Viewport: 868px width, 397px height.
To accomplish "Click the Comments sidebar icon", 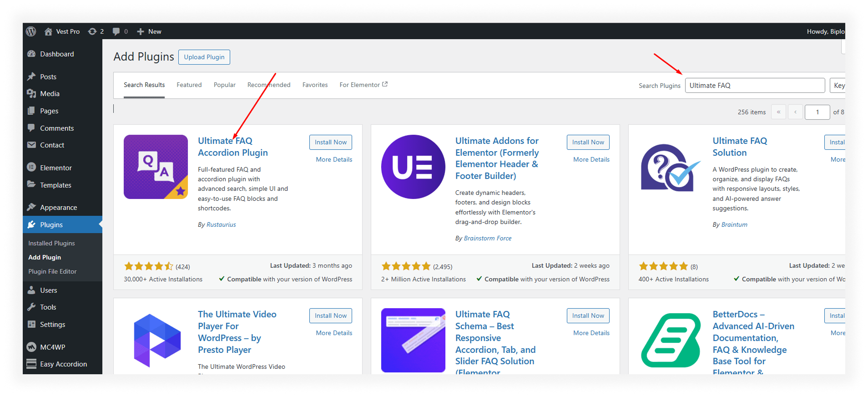I will click(x=31, y=128).
